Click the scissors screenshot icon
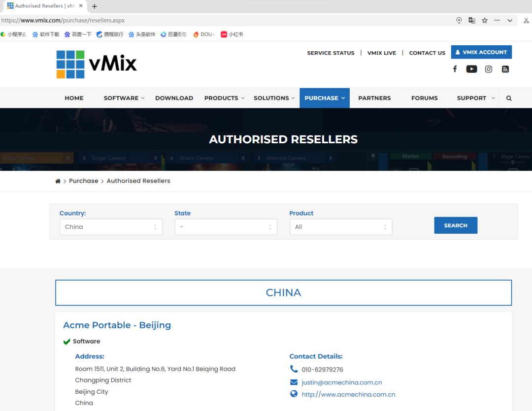Viewport: 532px width, 411px height. pos(526,20)
